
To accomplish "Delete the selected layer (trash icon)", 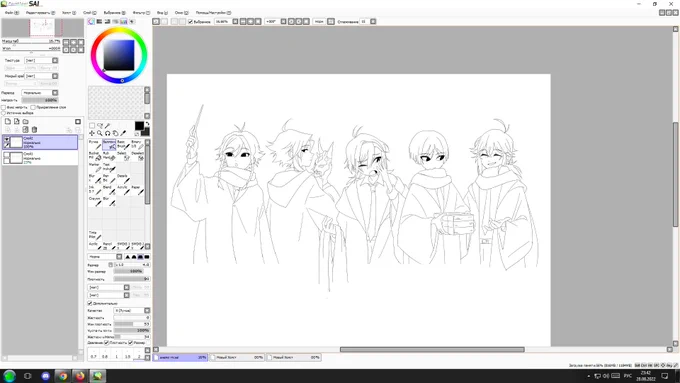I will (34, 129).
